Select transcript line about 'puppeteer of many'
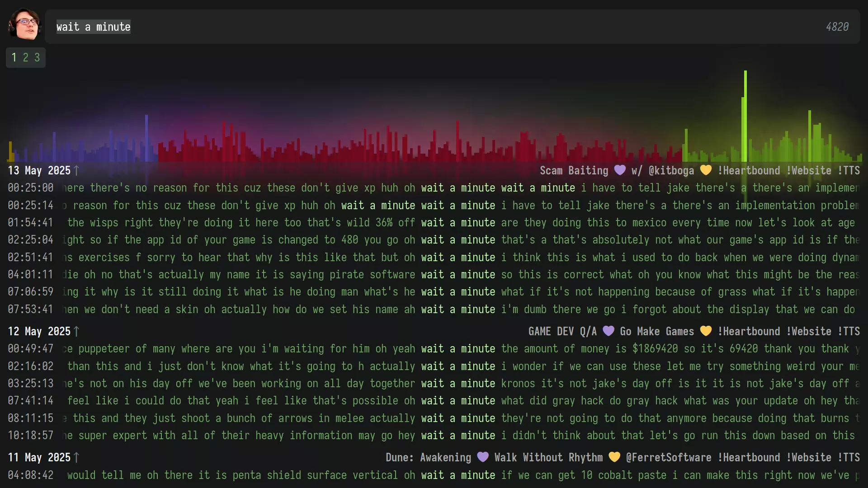This screenshot has height=488, width=868. click(x=461, y=348)
